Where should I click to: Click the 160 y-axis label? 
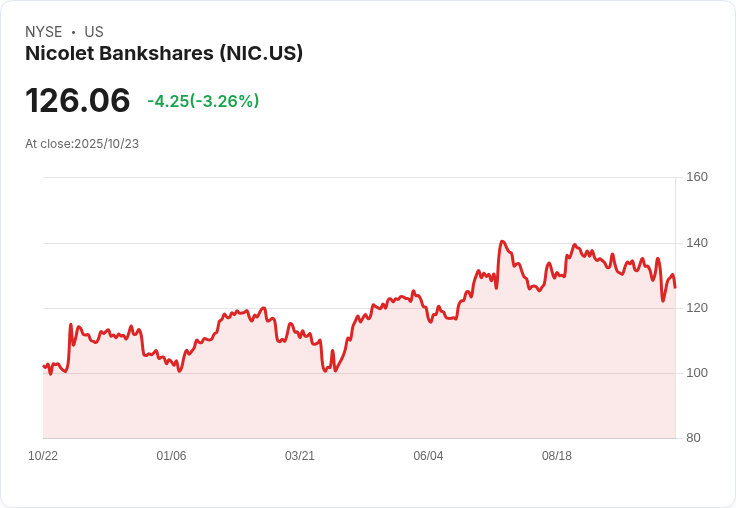(697, 177)
